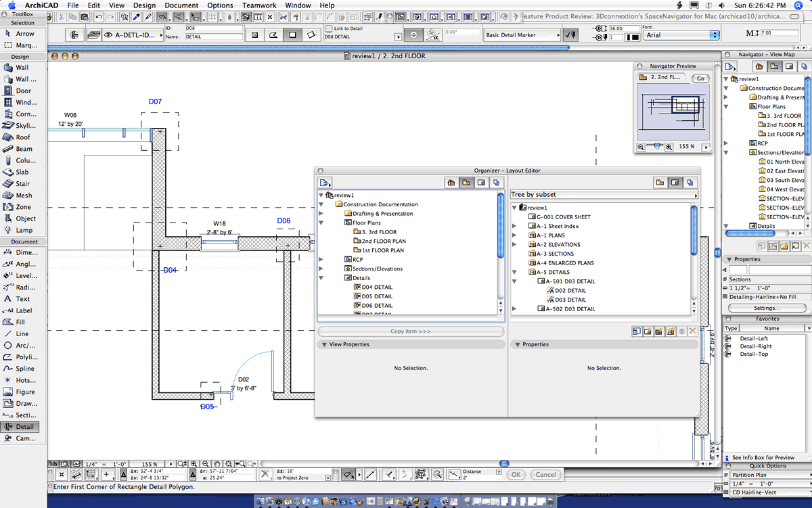Select the Wall tool in ToolBox
The width and height of the screenshot is (812, 508).
[22, 68]
